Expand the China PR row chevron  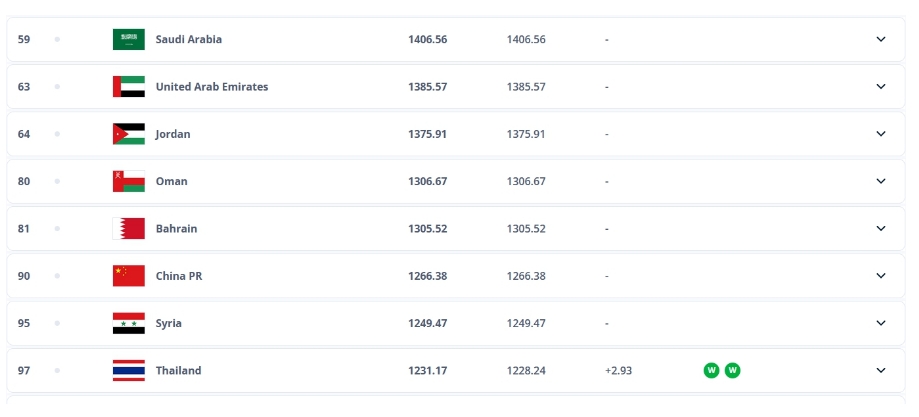point(881,276)
